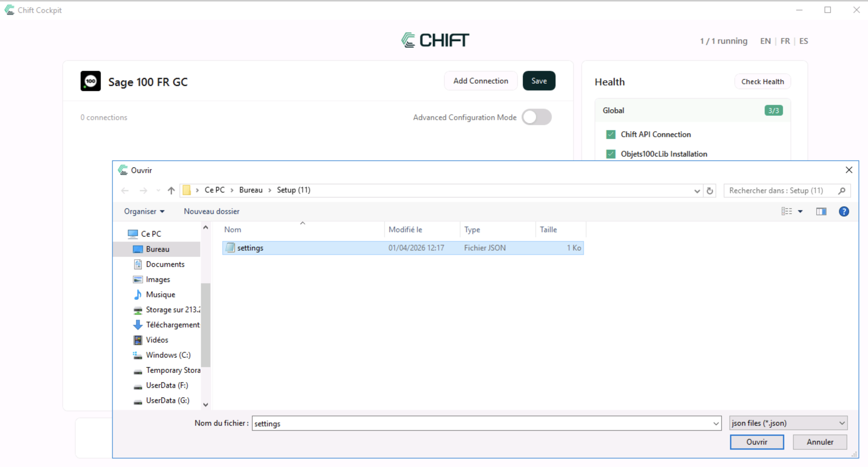Switch language to FR

785,41
